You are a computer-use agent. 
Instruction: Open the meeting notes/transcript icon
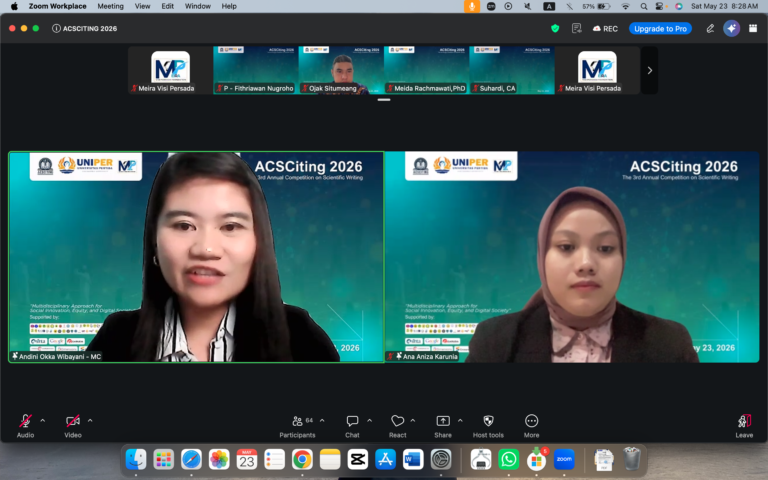click(x=576, y=29)
